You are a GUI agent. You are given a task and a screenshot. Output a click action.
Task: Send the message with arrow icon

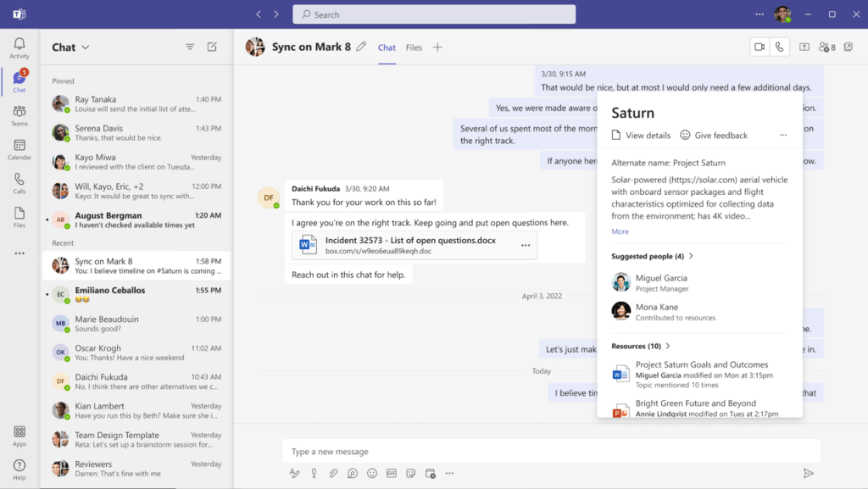[x=808, y=474]
